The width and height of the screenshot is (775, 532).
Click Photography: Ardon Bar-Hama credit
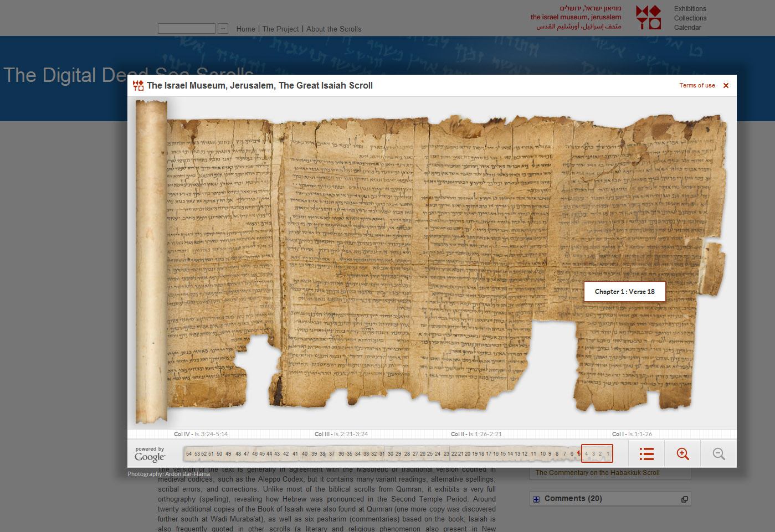pos(168,474)
